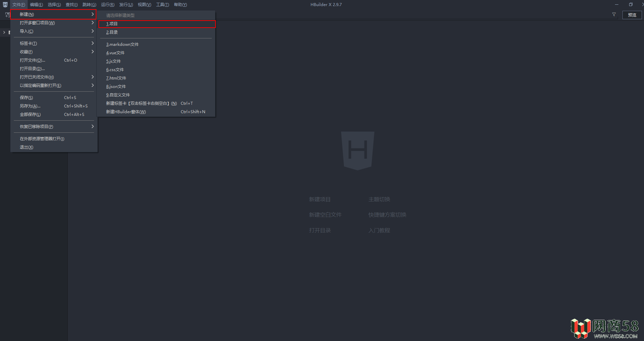Open the 查找(I) menu

click(x=71, y=5)
